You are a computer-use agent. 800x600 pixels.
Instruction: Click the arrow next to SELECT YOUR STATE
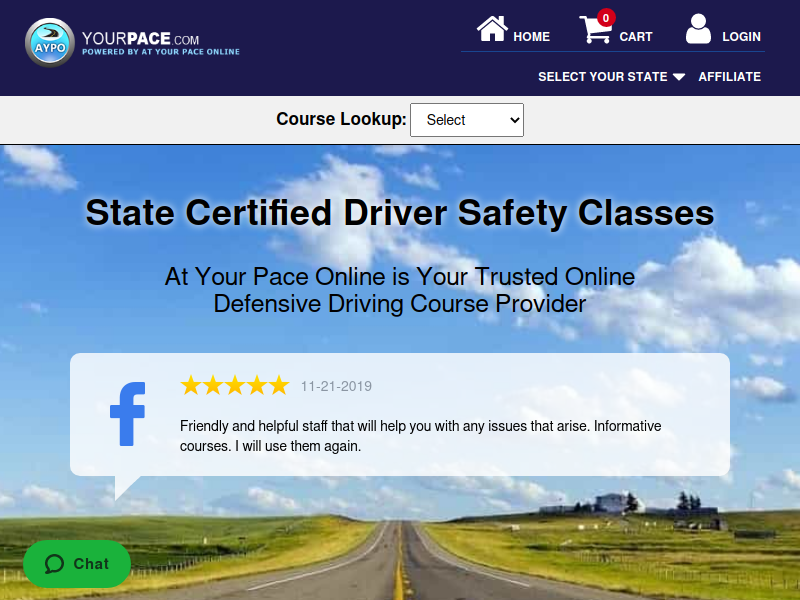[x=679, y=77]
